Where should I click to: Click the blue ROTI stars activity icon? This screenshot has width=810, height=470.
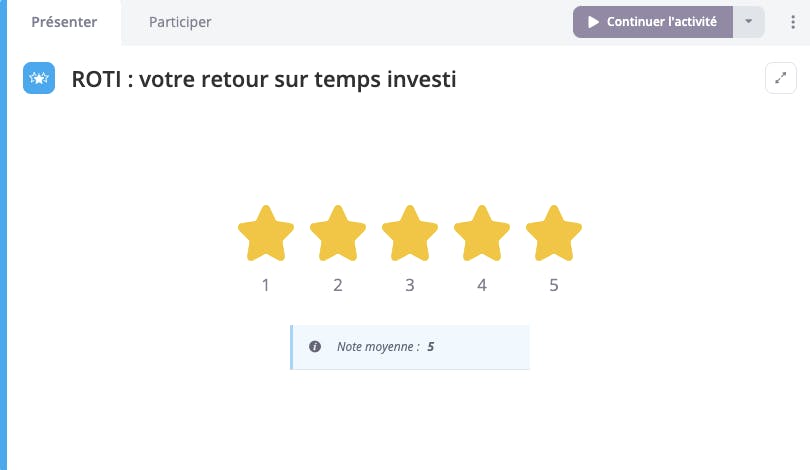[x=39, y=78]
